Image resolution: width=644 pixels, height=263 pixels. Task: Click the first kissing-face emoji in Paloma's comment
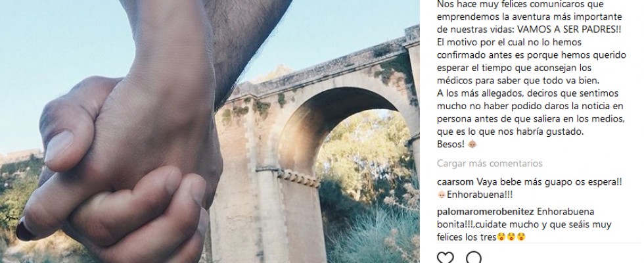(501, 237)
